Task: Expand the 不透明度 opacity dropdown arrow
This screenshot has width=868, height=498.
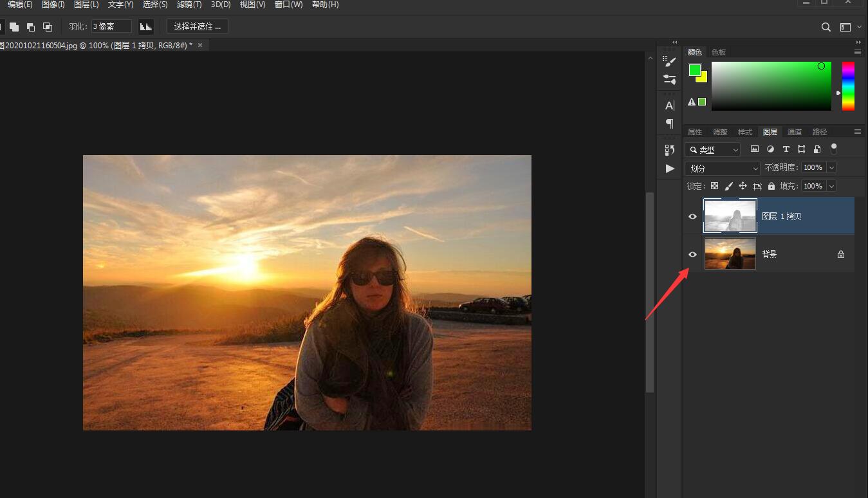Action: (x=831, y=167)
